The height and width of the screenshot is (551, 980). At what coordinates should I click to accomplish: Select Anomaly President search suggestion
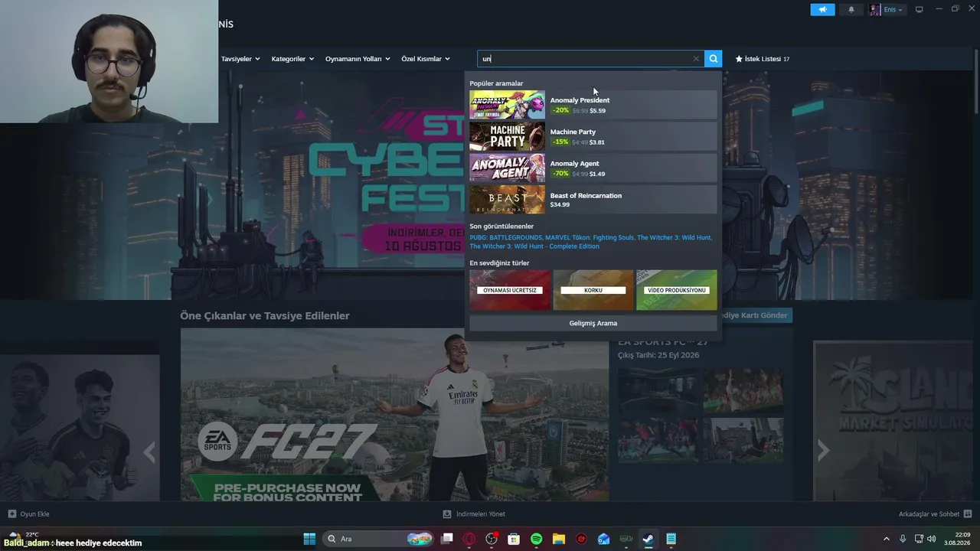click(x=593, y=105)
